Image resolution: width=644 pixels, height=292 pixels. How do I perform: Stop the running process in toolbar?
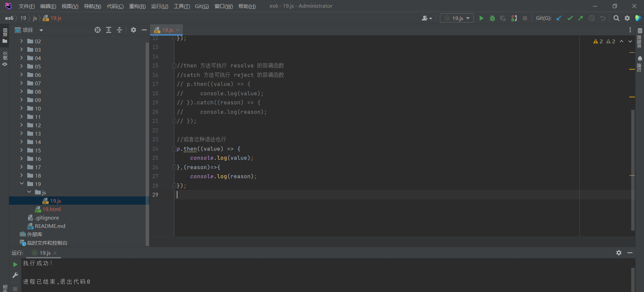click(525, 18)
